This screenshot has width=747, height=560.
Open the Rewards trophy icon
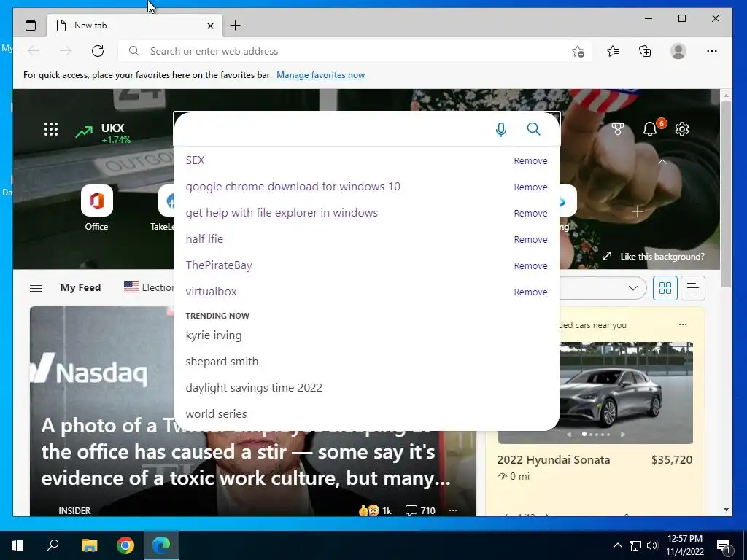pyautogui.click(x=617, y=129)
